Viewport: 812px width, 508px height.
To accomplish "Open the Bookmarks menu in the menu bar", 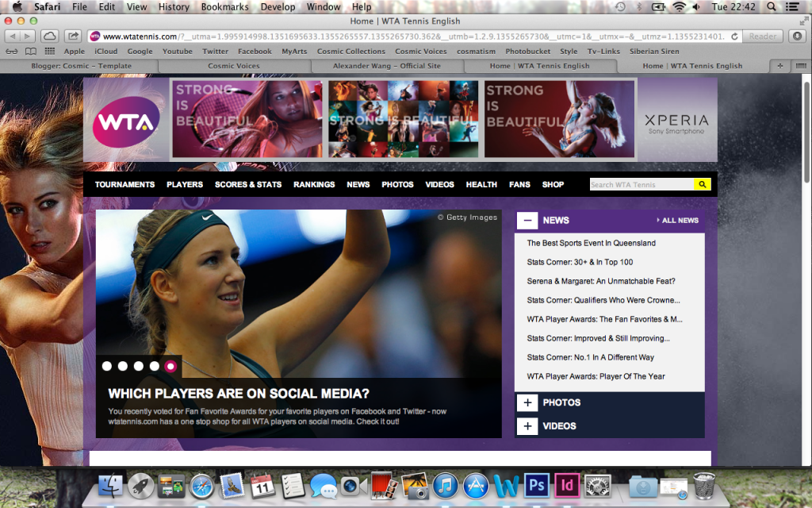I will click(x=224, y=6).
